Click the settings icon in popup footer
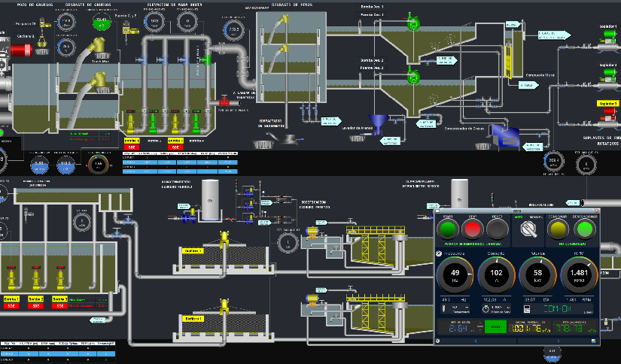The image size is (621, 364). point(437,341)
